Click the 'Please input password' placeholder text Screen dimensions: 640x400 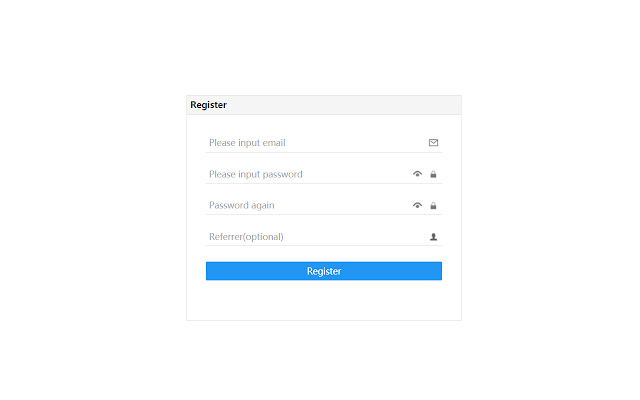pyautogui.click(x=255, y=175)
